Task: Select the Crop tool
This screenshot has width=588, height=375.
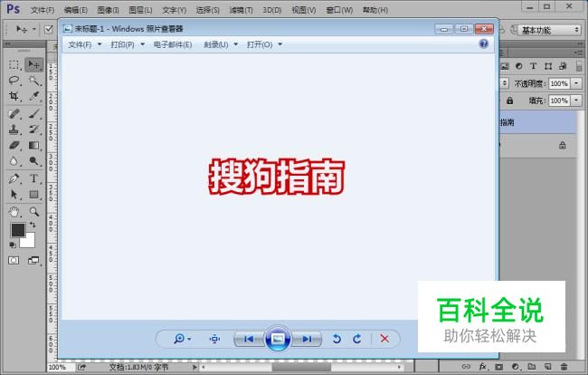Action: [14, 96]
